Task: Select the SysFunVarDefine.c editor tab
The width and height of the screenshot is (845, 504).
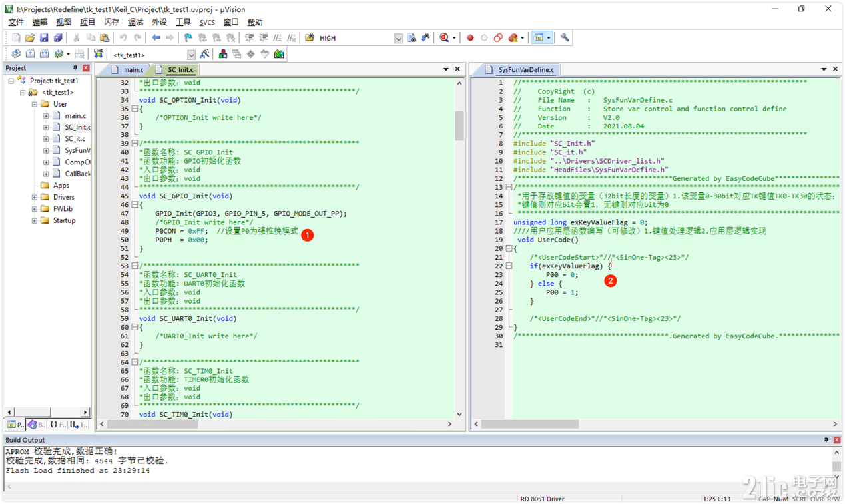Action: click(x=521, y=69)
